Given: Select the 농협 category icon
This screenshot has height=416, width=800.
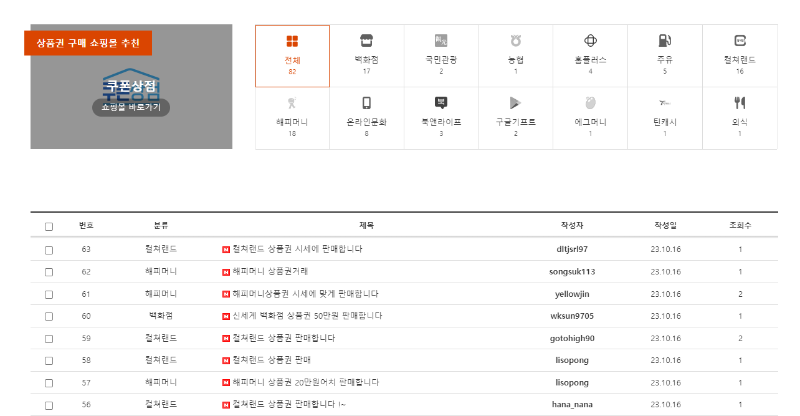Looking at the screenshot, I should point(515,40).
